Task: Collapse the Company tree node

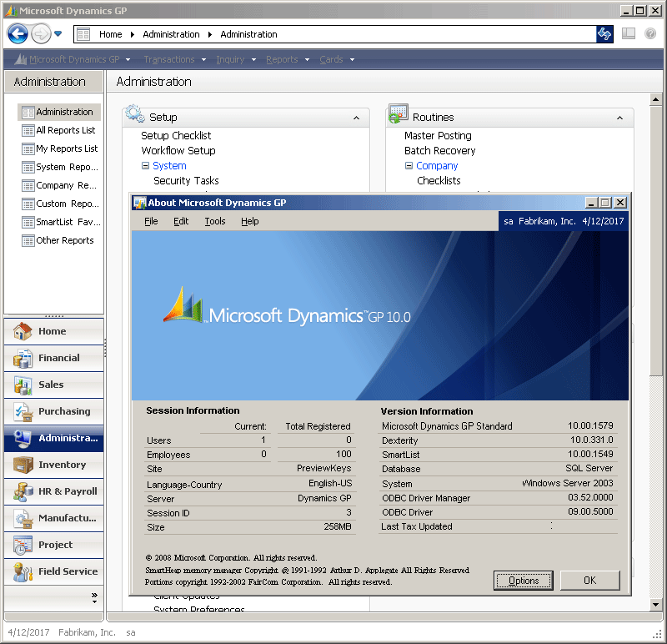Action: pyautogui.click(x=409, y=165)
